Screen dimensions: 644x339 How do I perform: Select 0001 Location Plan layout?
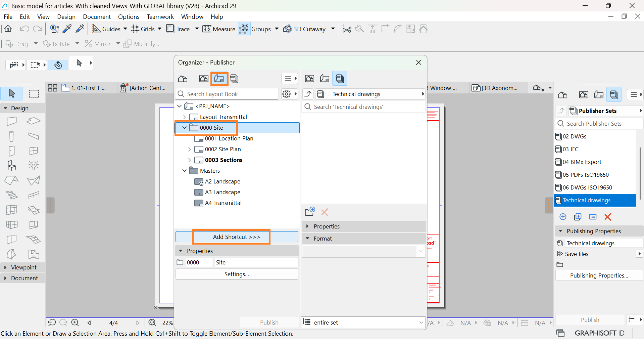pyautogui.click(x=229, y=138)
